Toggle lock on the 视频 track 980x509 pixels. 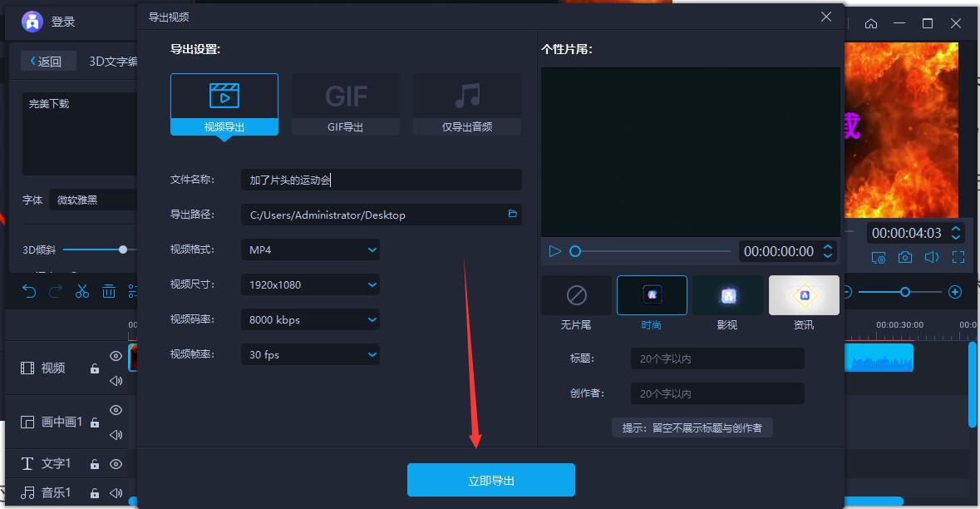(95, 368)
